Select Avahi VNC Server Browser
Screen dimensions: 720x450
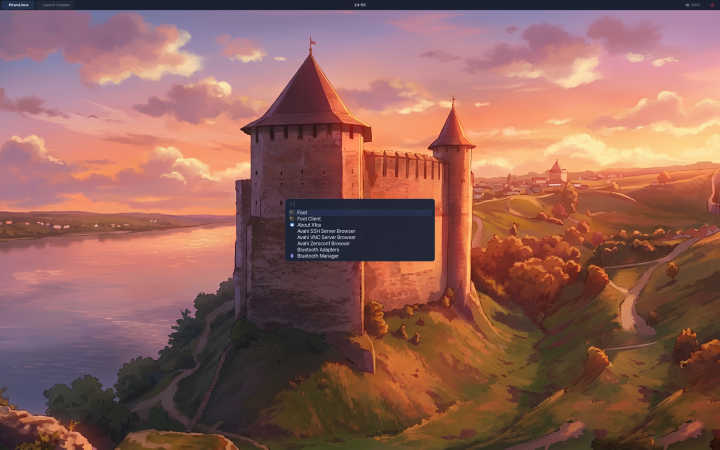pos(360,237)
